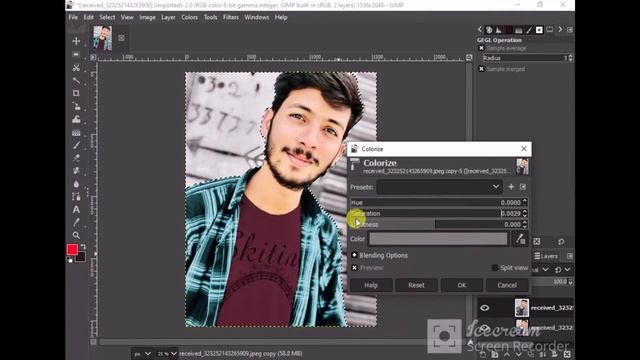Select the Fuzzy Select wand tool

pyautogui.click(x=76, y=80)
